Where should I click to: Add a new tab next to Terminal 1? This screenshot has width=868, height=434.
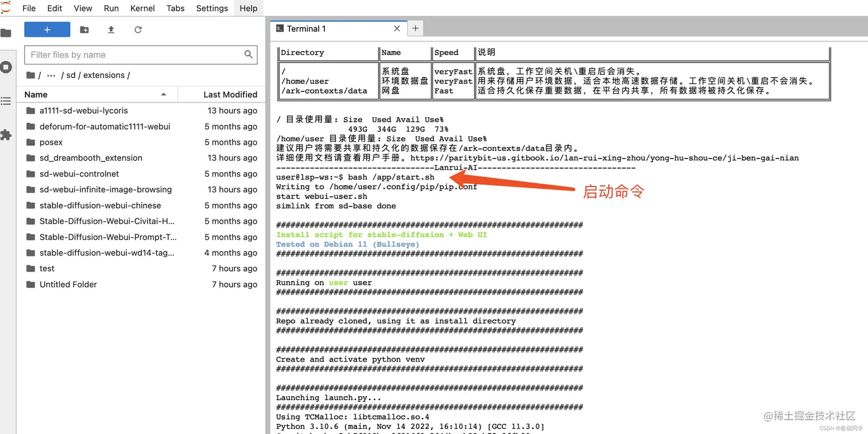415,29
